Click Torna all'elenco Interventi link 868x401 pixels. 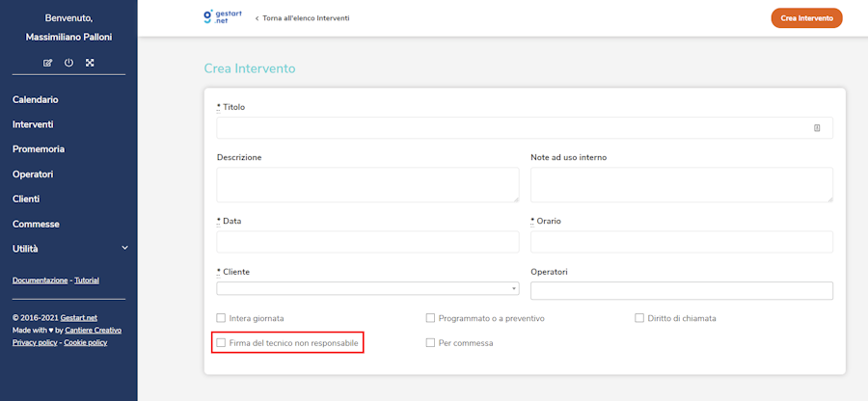pos(302,18)
